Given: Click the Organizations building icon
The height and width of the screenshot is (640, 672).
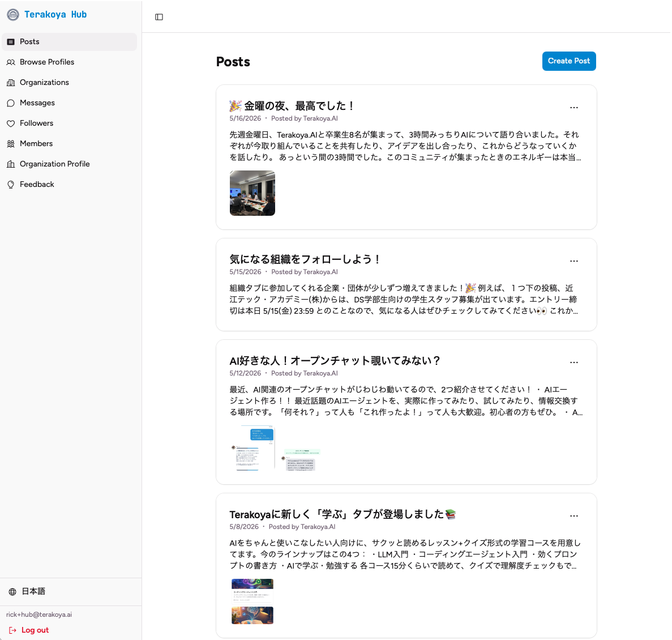Looking at the screenshot, I should [x=11, y=83].
